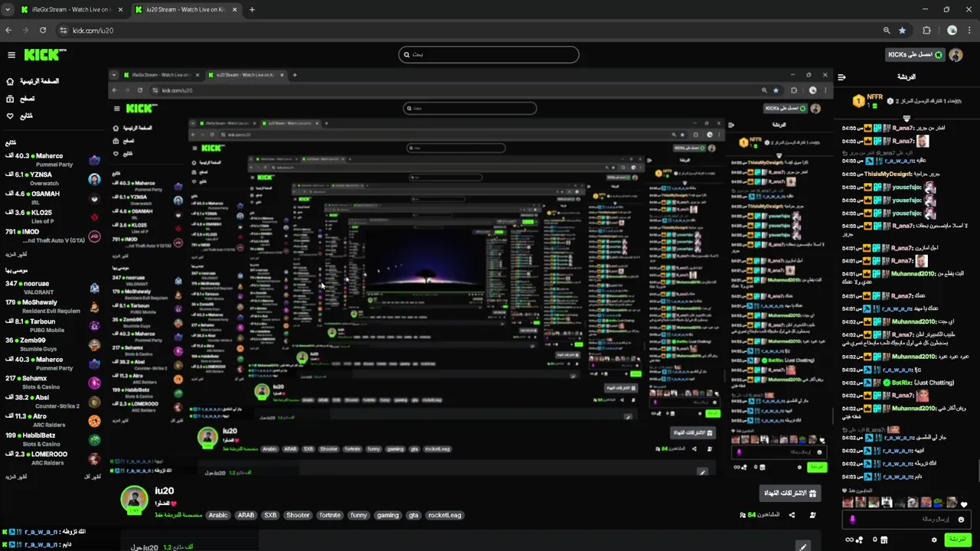Click the Get KICKs button
Image resolution: width=980 pixels, height=551 pixels.
(915, 55)
